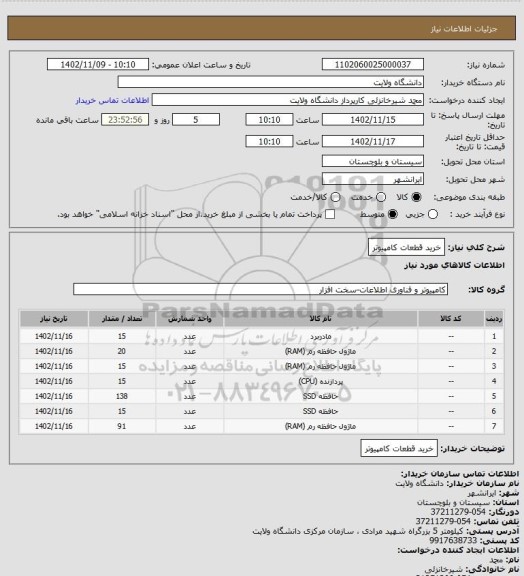The height and width of the screenshot is (576, 524).
Task: Select the RAM module item in row 7
Action: [x=320, y=426]
